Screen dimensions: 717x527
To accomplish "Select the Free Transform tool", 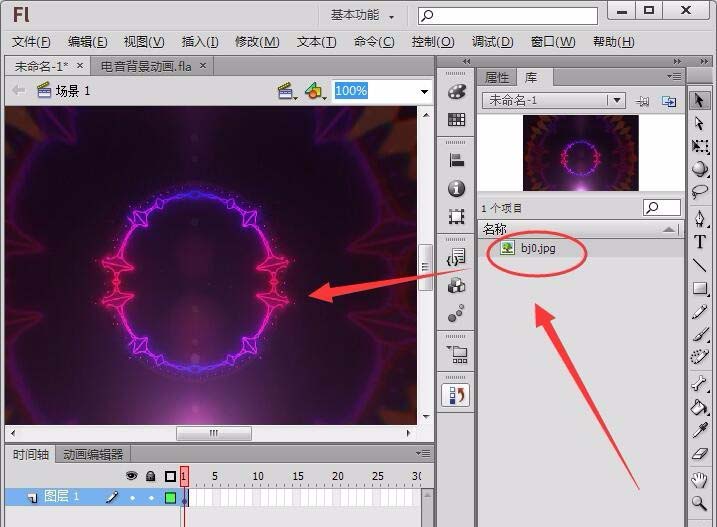I will click(x=700, y=146).
